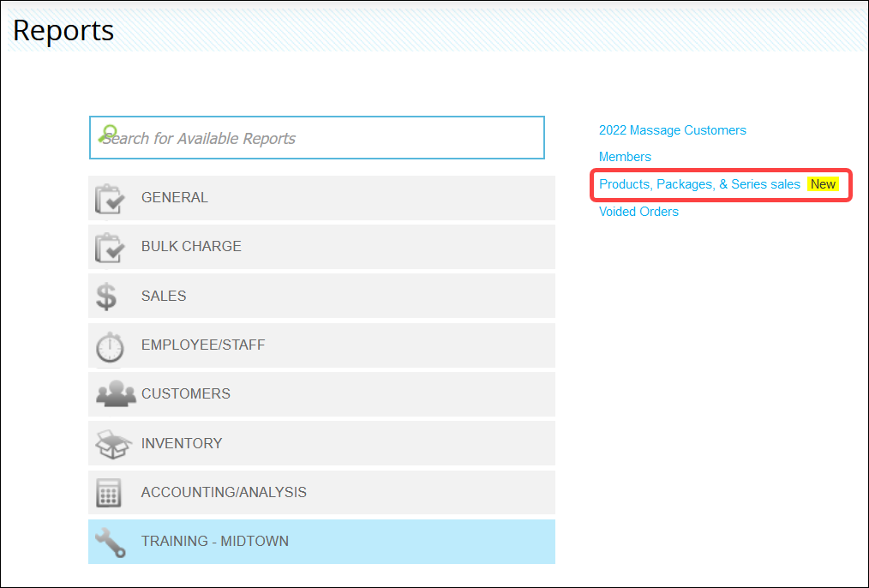The image size is (869, 588).
Task: Open Products, Packages, & Series sales report
Action: tap(699, 184)
